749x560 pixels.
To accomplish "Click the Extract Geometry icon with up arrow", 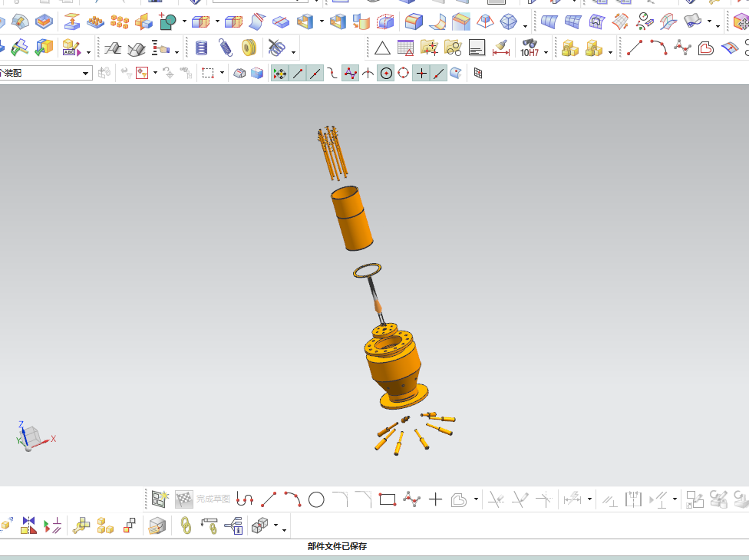I will point(71,21).
